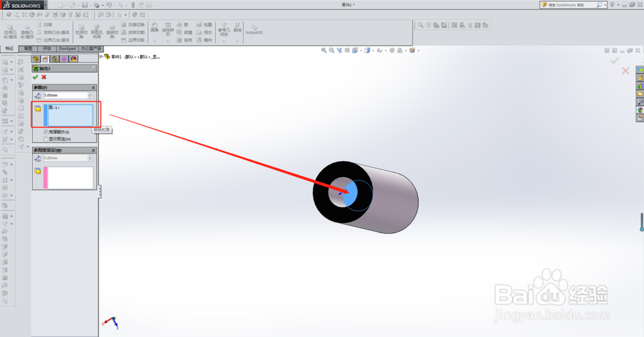
Task: Open the ConfigurationManager tab icon
Action: pyautogui.click(x=55, y=59)
